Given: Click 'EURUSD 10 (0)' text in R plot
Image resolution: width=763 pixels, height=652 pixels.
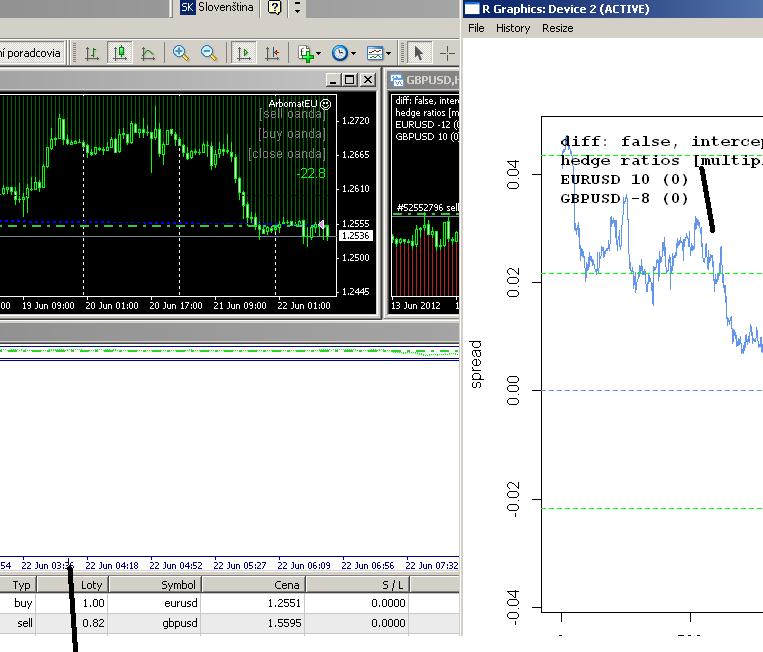Looking at the screenshot, I should point(624,180).
